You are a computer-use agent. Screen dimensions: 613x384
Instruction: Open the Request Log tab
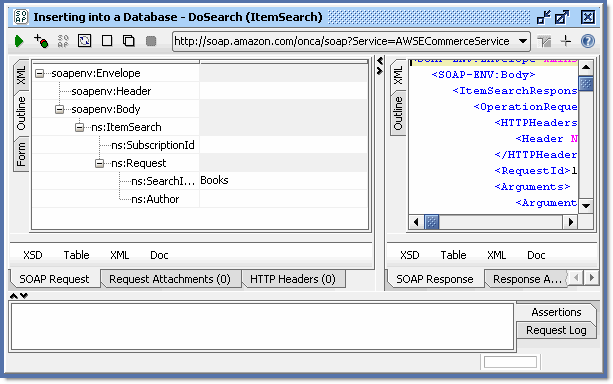coord(556,330)
